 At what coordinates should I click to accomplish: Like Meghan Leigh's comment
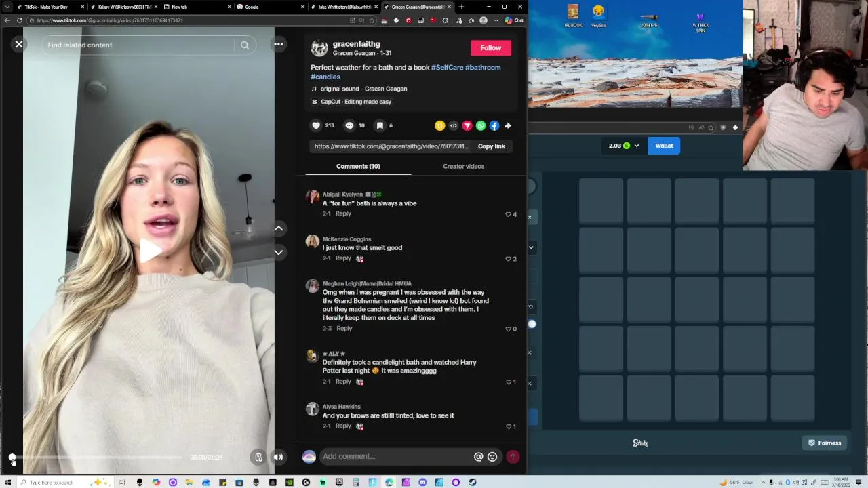(508, 329)
